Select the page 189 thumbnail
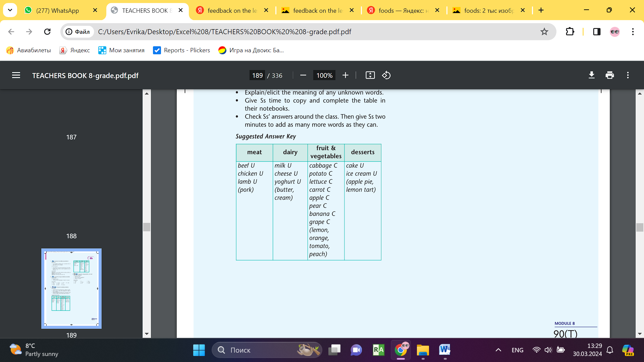 coord(71,288)
